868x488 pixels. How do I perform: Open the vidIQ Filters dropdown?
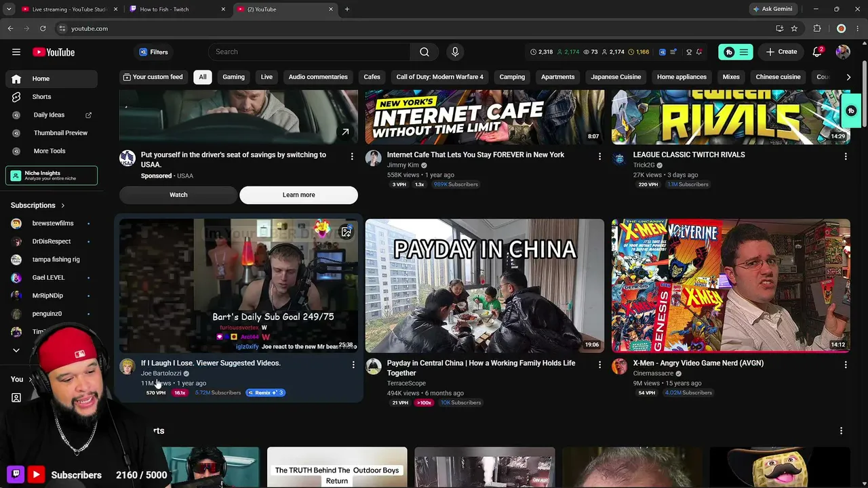[x=153, y=52]
